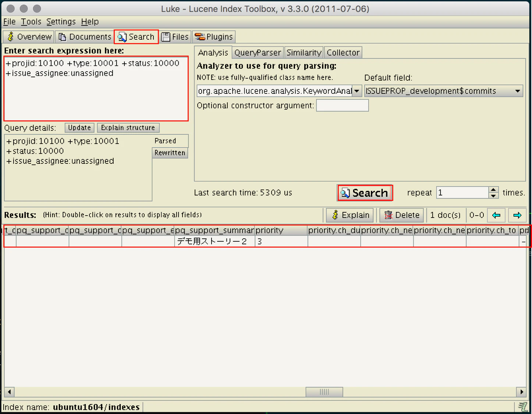Viewport: 532px width, 414px height.
Task: Click the Explain structure button
Action: [128, 128]
